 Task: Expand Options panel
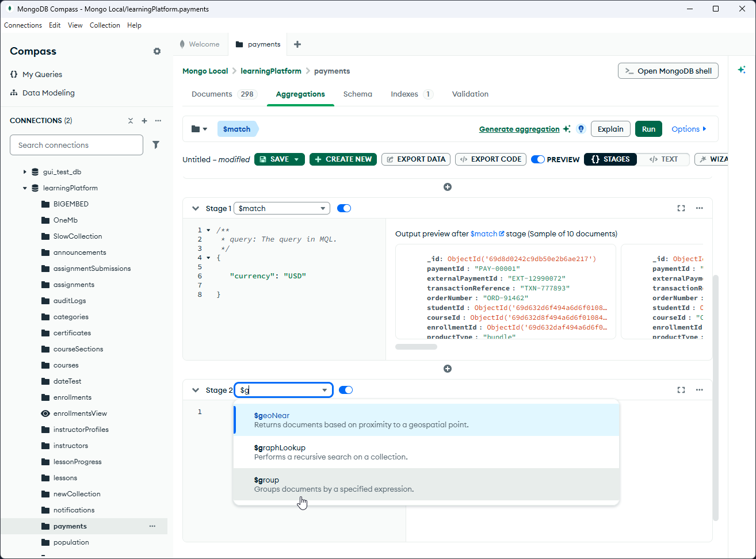[x=689, y=129]
